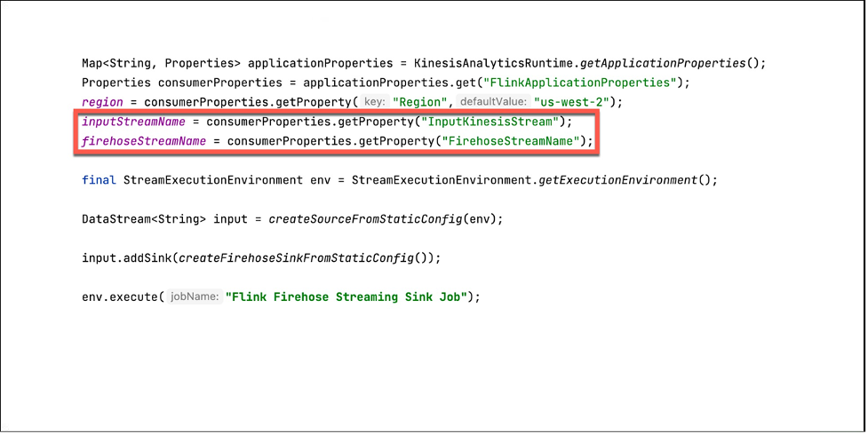Click the "Flink Firehose Streaming Sink Job" string
868x434 pixels.
[x=347, y=297]
